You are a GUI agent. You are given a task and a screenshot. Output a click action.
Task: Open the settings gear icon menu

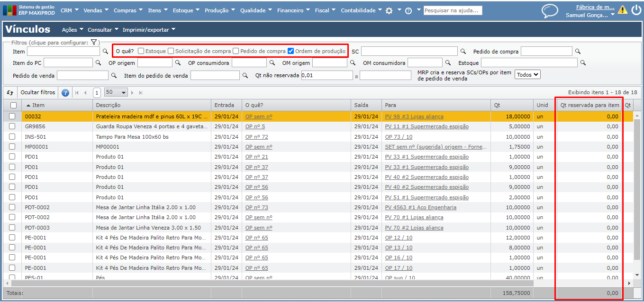point(389,10)
